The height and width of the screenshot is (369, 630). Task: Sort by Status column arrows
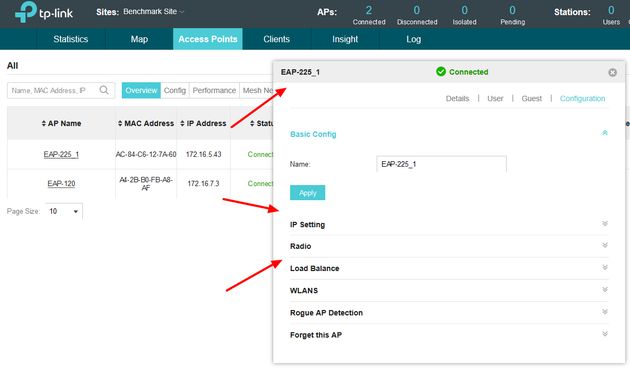252,123
